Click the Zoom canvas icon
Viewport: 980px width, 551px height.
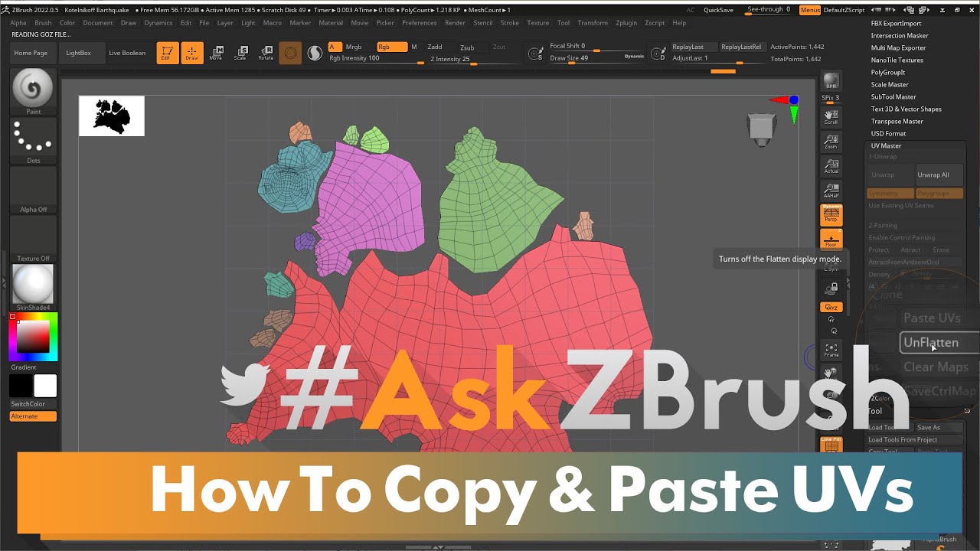pos(831,141)
